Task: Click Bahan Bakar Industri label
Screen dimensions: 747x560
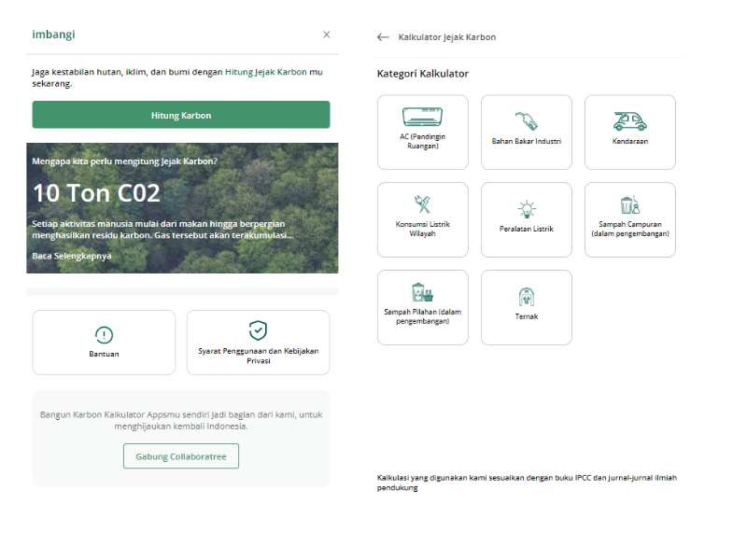Action: (527, 142)
